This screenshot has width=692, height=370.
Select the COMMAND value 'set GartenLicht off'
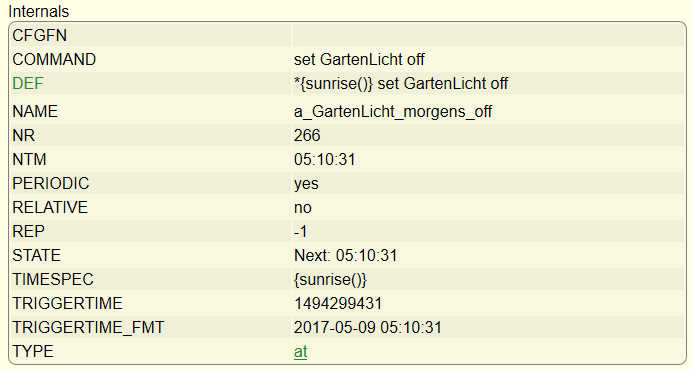tap(359, 60)
